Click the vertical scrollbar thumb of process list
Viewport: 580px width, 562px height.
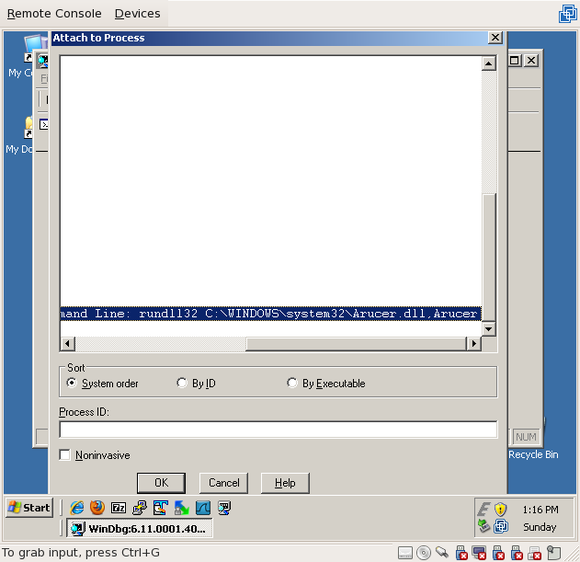point(489,257)
